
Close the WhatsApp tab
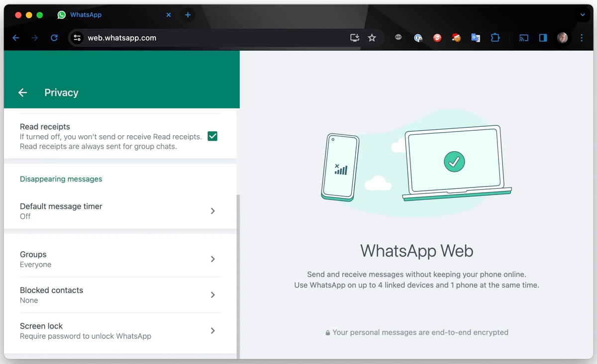(x=169, y=15)
